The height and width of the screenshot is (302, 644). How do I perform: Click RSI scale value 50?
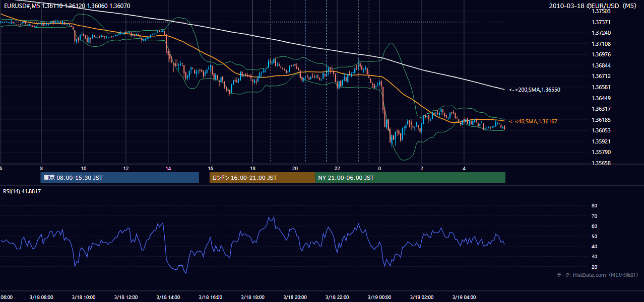594,236
